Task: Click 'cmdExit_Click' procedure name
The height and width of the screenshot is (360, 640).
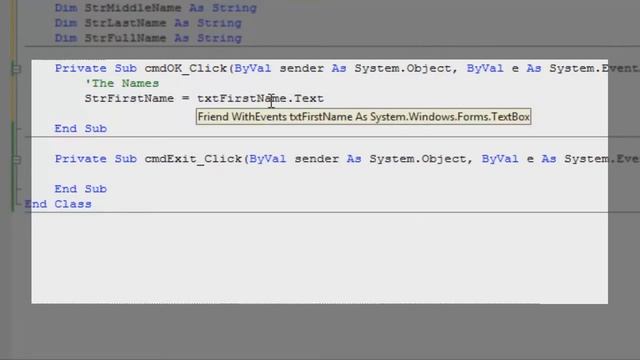Action: pyautogui.click(x=193, y=159)
